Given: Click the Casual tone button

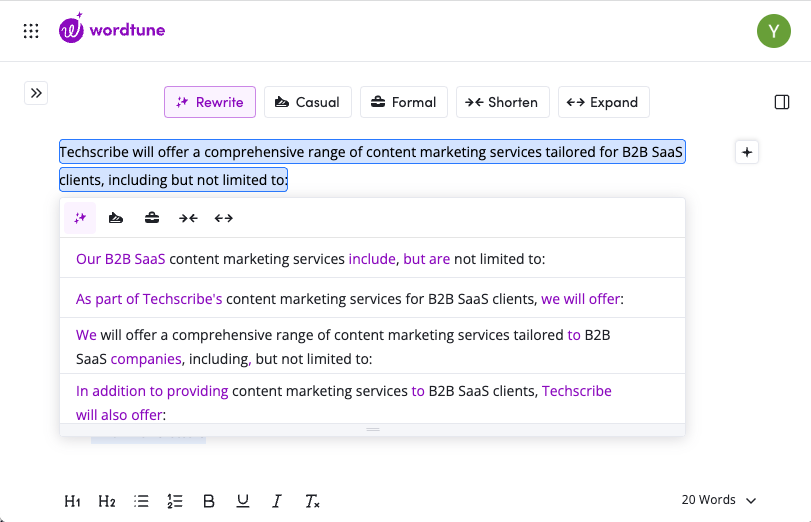Looking at the screenshot, I should pos(308,102).
